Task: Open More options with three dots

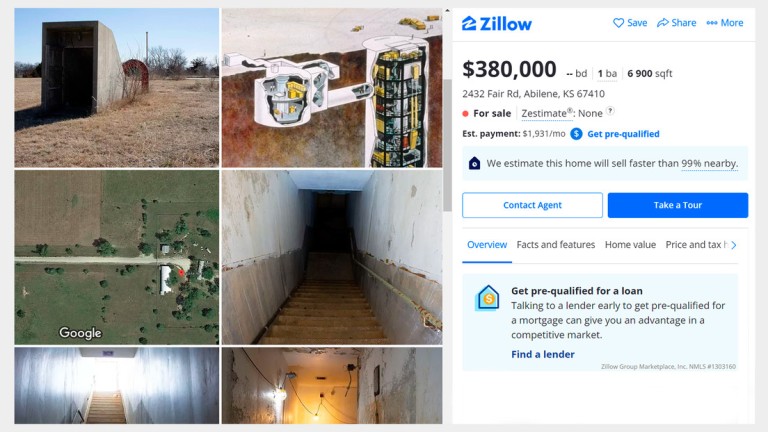Action: pos(712,23)
